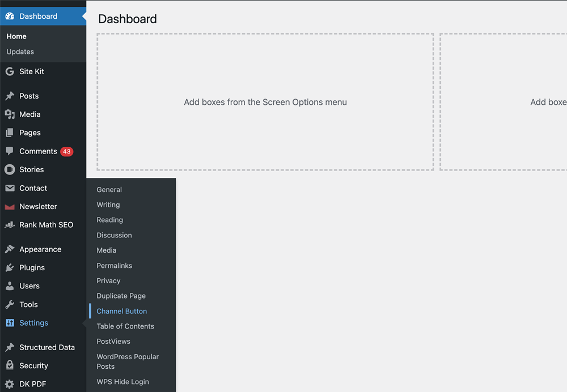Choose Reading in Settings flyout

[x=109, y=220]
